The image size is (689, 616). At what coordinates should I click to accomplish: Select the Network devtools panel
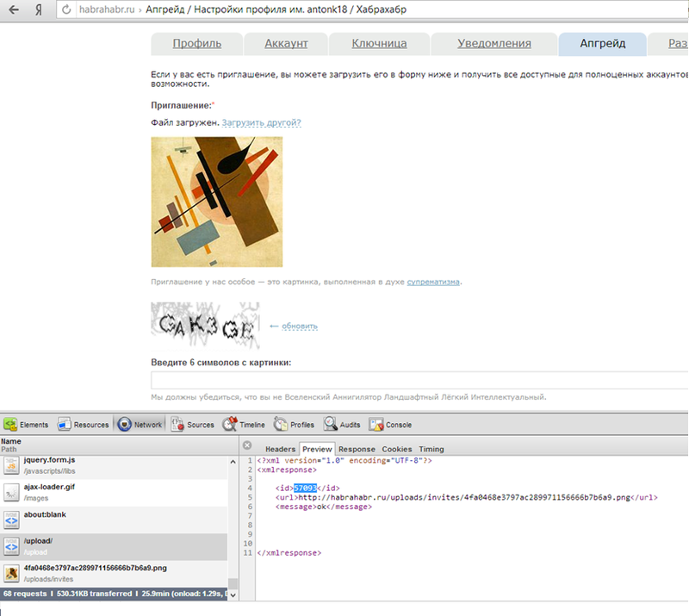(140, 425)
